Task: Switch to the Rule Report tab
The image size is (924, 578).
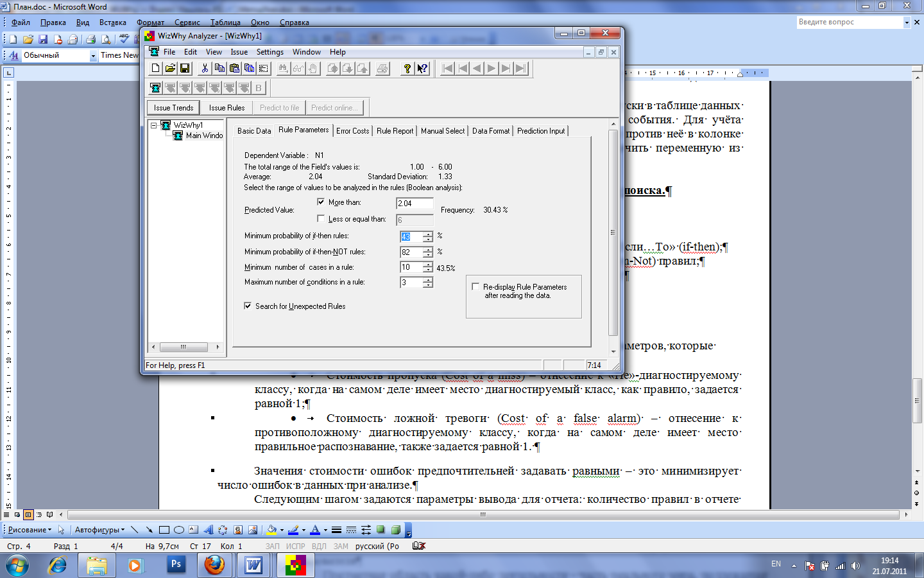Action: [395, 130]
